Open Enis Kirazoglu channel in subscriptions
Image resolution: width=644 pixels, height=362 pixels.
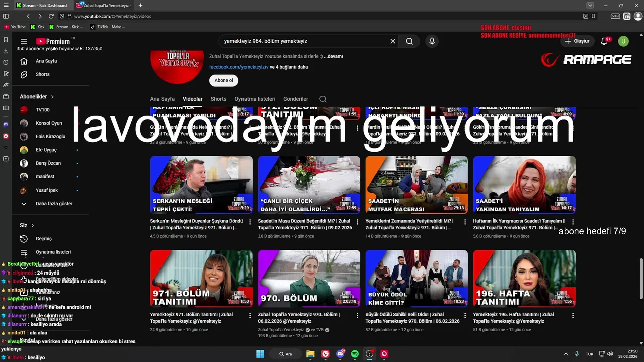pyautogui.click(x=50, y=136)
